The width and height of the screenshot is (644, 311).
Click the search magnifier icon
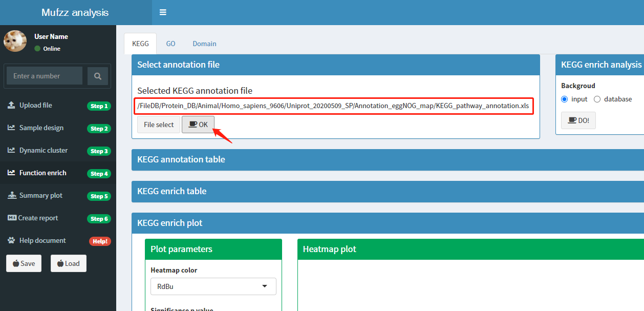click(x=97, y=76)
